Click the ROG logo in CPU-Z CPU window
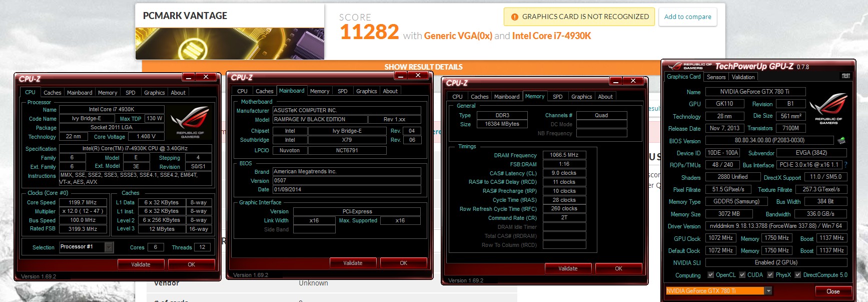The width and height of the screenshot is (868, 302). 190,122
